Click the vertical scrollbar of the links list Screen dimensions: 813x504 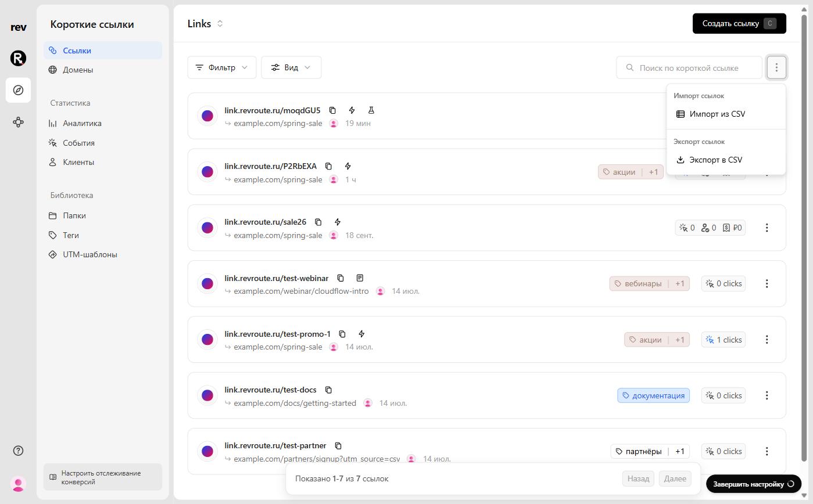805,238
